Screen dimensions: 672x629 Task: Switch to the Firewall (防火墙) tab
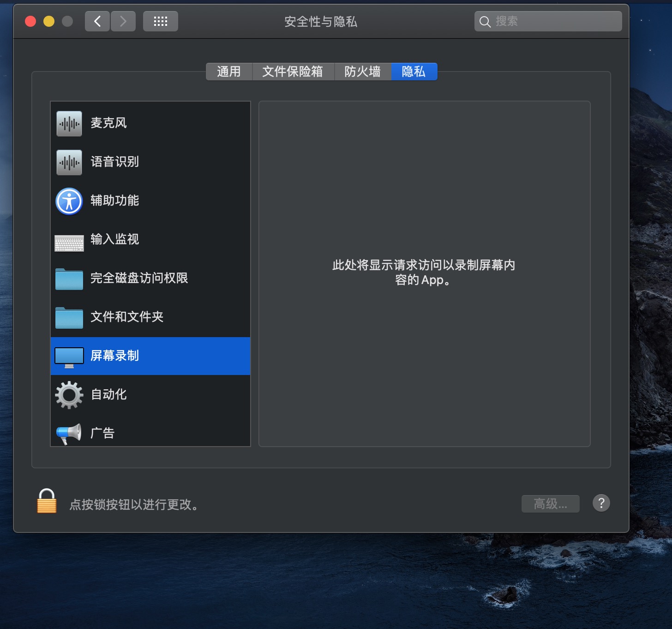pyautogui.click(x=362, y=72)
